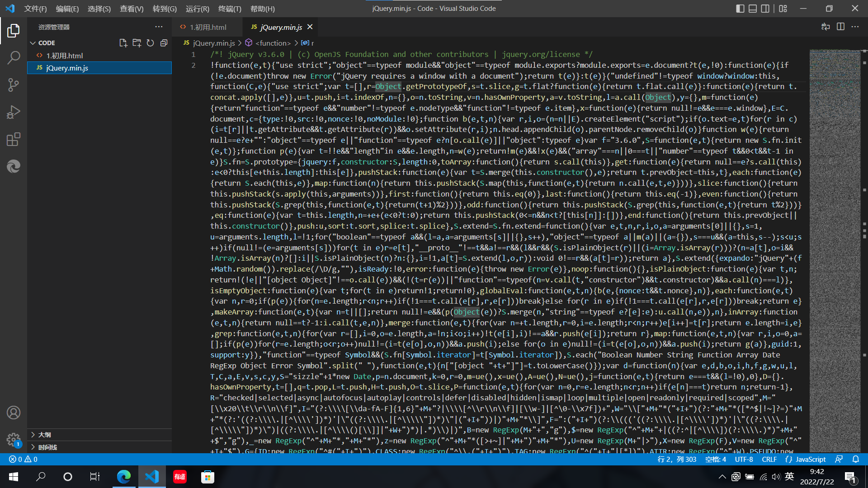Screen dimensions: 868x488
Task: Show hidden system tray icons
Action: pos(722,477)
